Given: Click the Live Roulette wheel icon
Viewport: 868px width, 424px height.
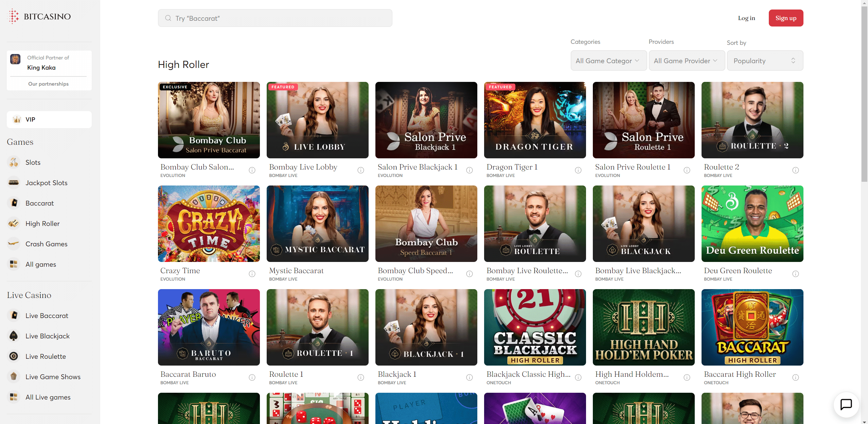Looking at the screenshot, I should point(14,356).
